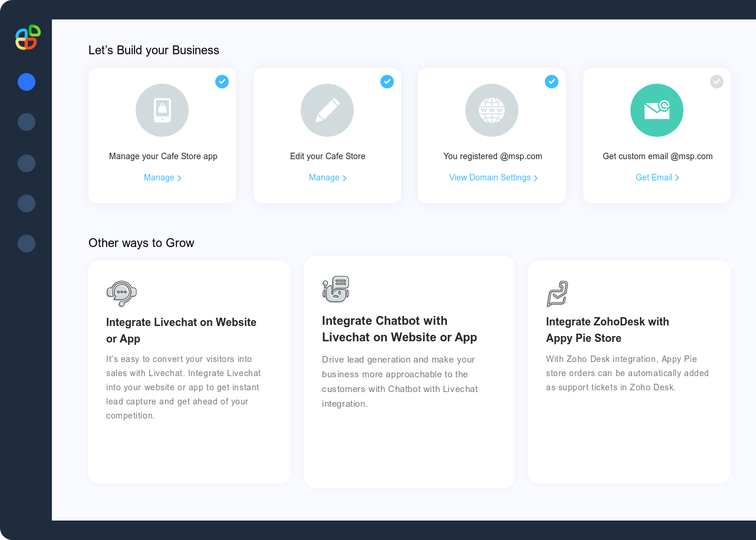Select the ZohoDesk phone integration icon
The width and height of the screenshot is (756, 540).
(x=557, y=293)
